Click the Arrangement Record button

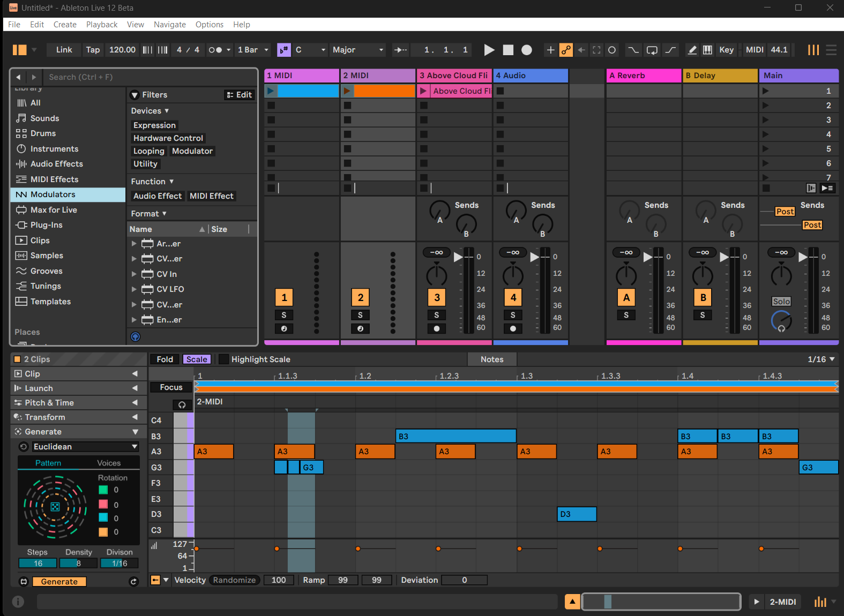coord(527,50)
